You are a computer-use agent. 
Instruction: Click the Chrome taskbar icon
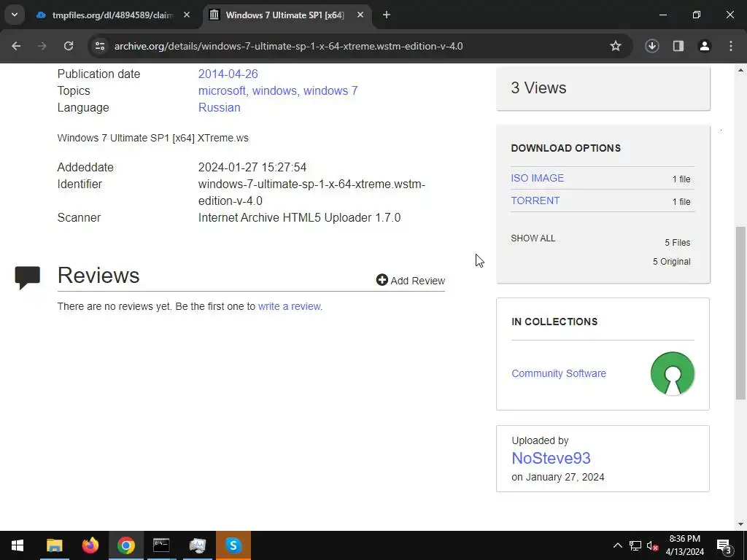coord(125,545)
